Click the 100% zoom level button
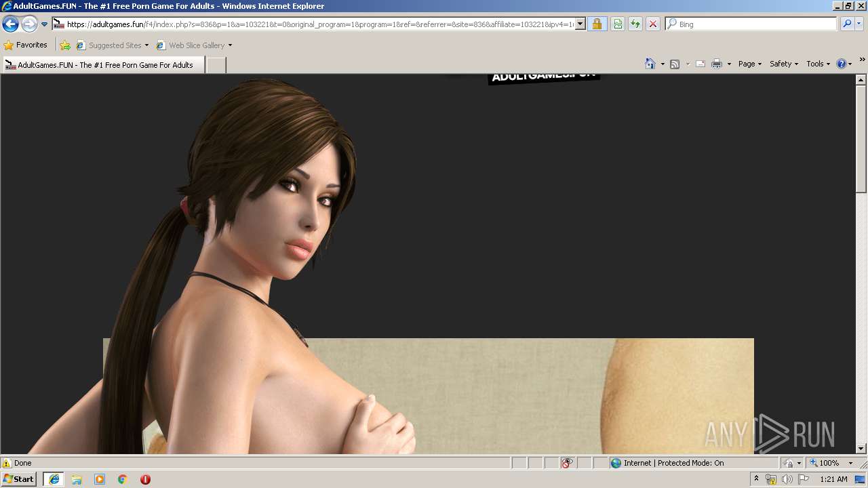Screen dimensions: 868x488 point(824,463)
